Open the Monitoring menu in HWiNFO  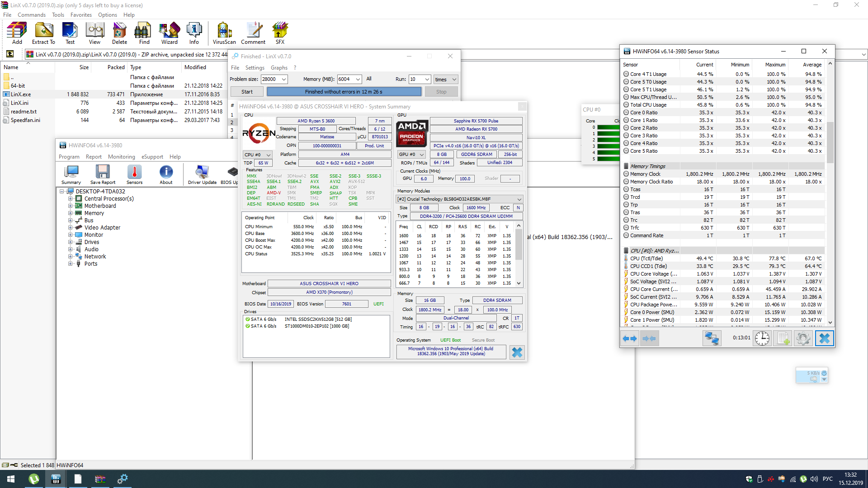[121, 157]
